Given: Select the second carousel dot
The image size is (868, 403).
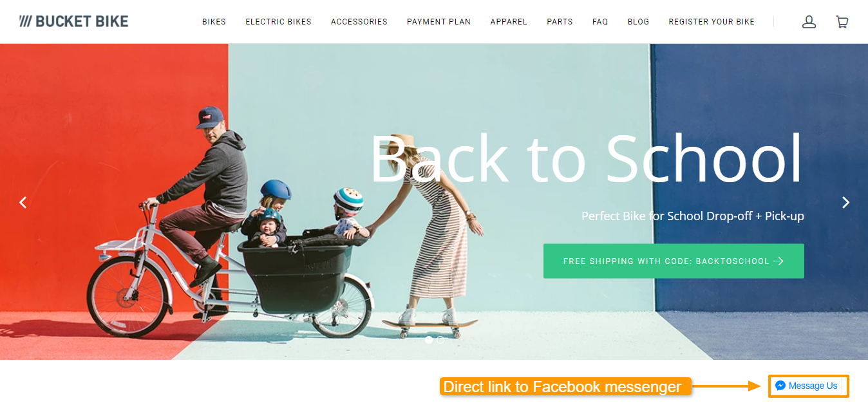Looking at the screenshot, I should tap(440, 340).
